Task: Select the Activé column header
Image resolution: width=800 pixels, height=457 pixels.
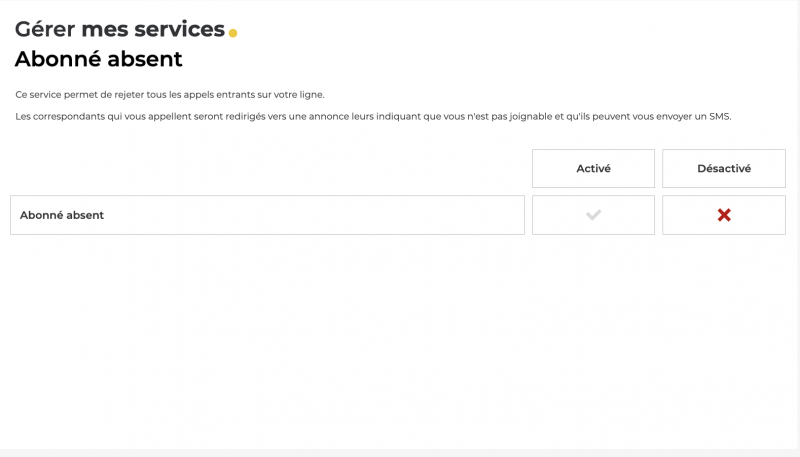Action: 593,169
